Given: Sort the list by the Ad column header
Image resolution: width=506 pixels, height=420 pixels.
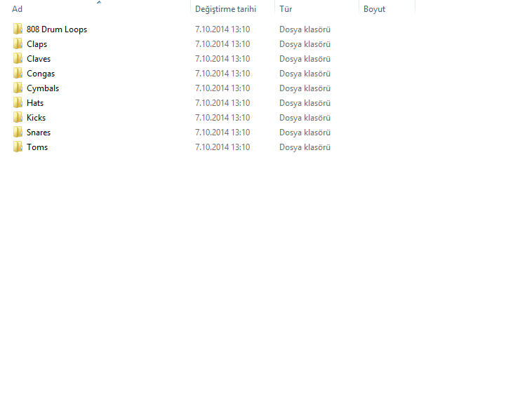Looking at the screenshot, I should point(18,9).
